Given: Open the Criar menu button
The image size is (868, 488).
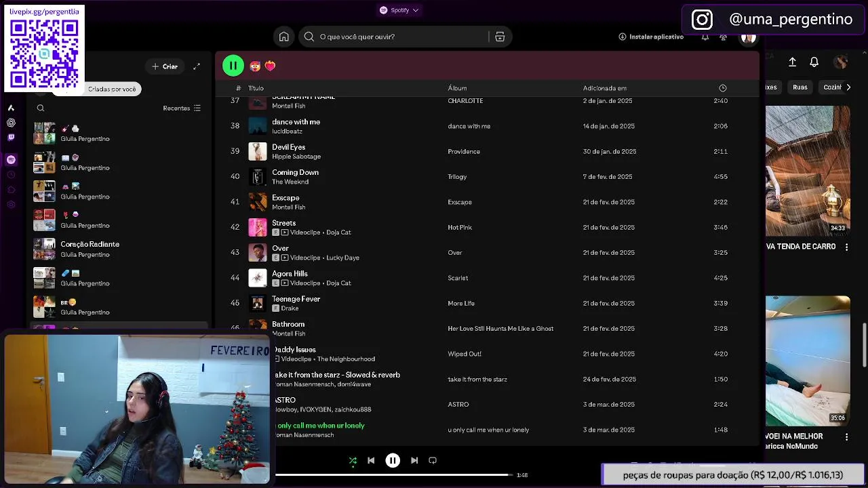Looking at the screenshot, I should [x=164, y=66].
